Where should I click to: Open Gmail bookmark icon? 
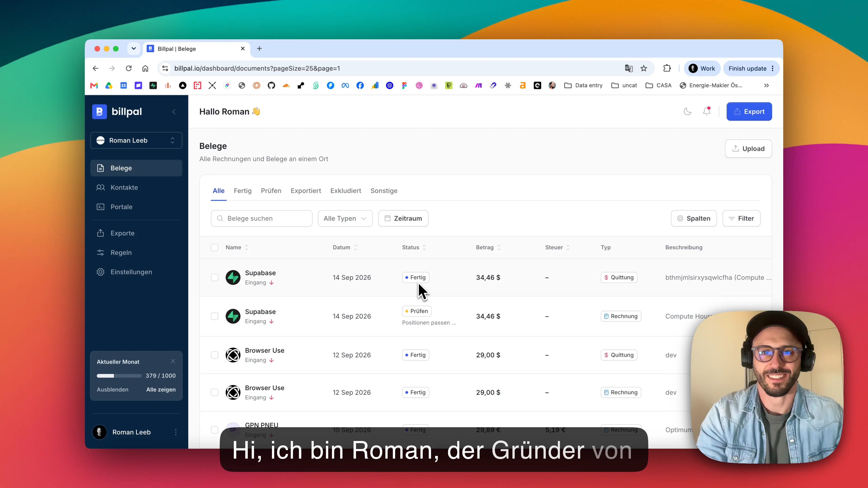[94, 86]
